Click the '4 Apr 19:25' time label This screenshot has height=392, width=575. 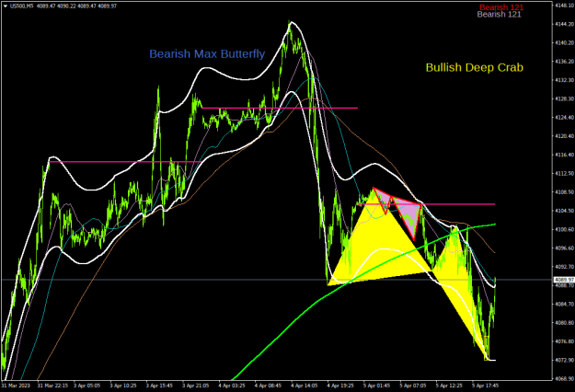[x=340, y=386]
